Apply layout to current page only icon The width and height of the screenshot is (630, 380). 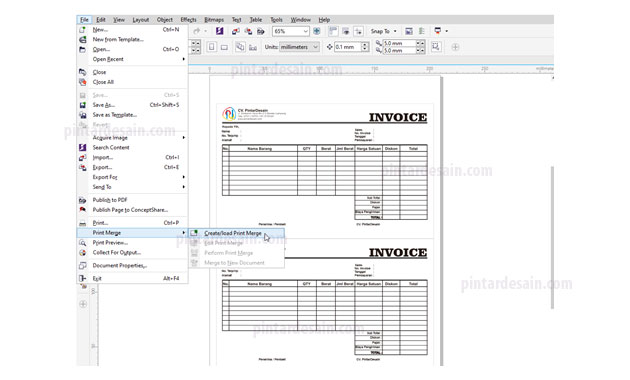coord(253,47)
